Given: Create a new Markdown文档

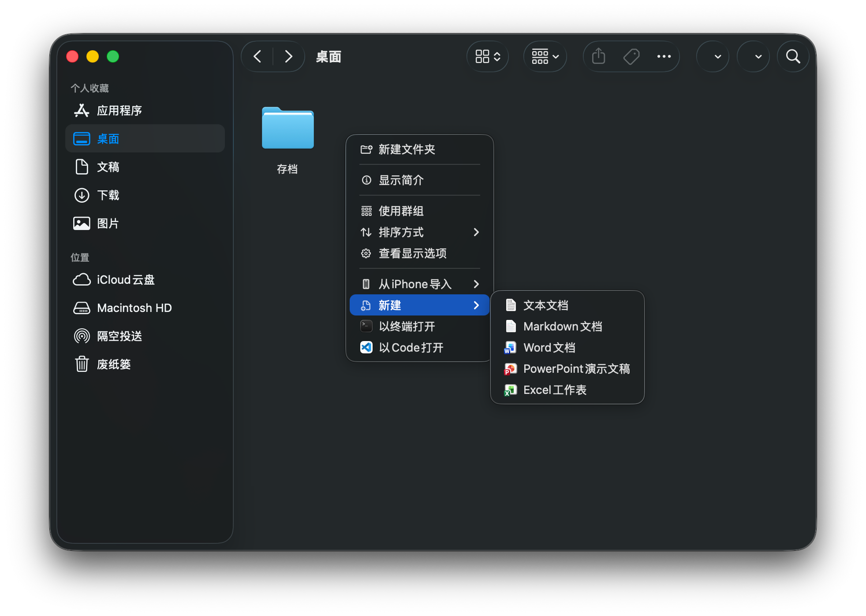Looking at the screenshot, I should point(567,327).
